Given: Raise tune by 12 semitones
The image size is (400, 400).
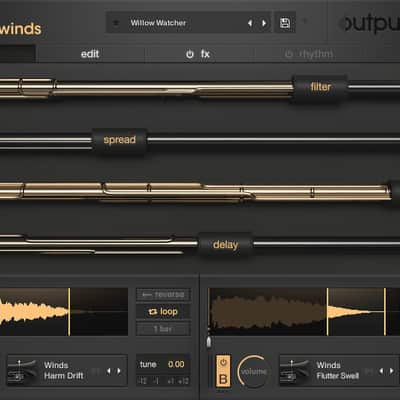Looking at the screenshot, I should (x=183, y=381).
